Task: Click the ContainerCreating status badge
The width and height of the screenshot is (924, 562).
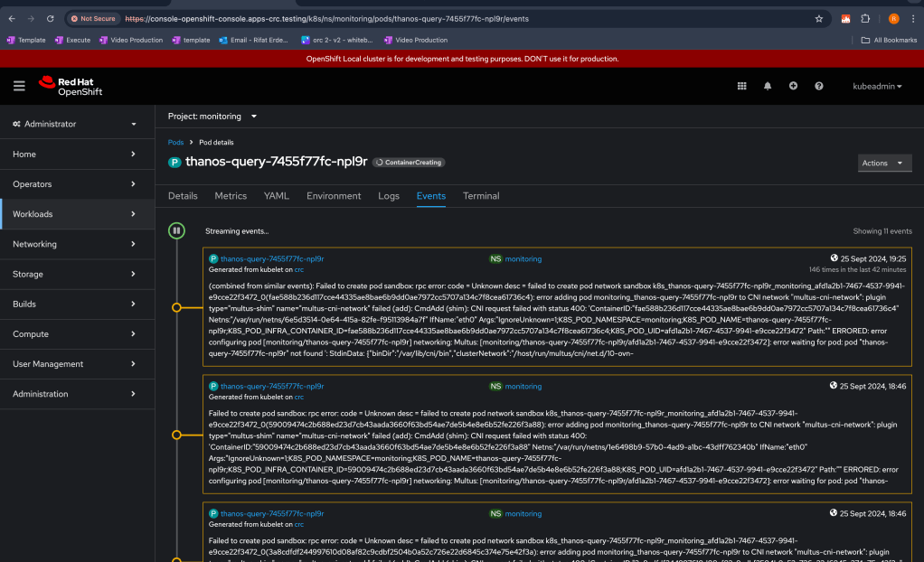Action: [x=409, y=163]
